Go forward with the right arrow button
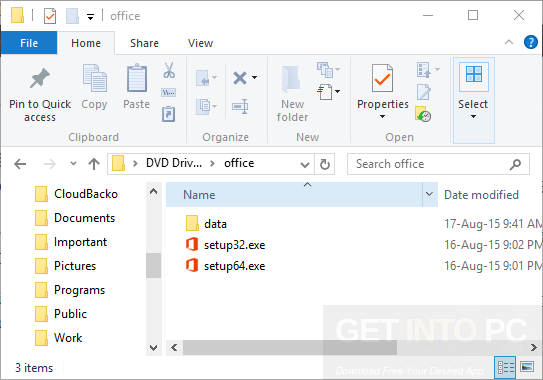Viewport: 543px width, 380px height. pyautogui.click(x=50, y=164)
